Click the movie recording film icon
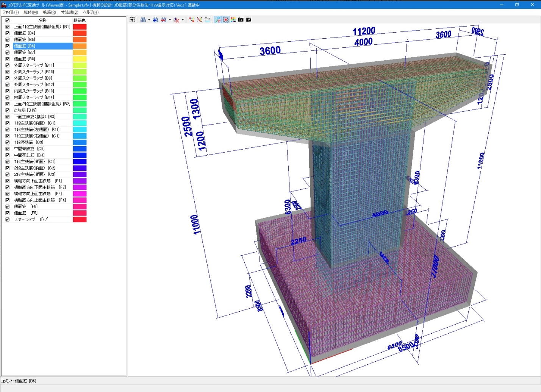Image resolution: width=541 pixels, height=392 pixels. [x=249, y=20]
